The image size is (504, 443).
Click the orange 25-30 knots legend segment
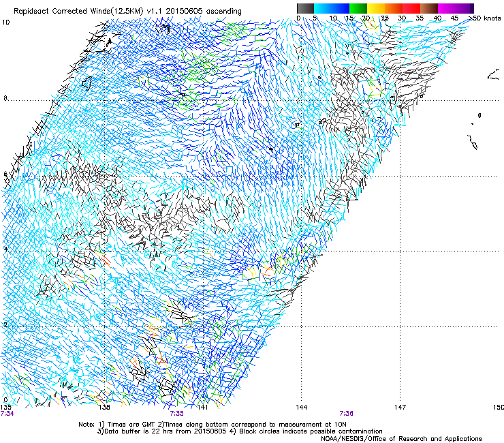394,8
